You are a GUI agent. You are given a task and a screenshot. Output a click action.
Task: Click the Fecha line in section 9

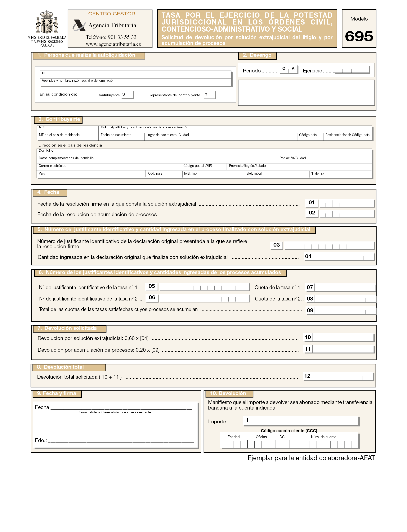(x=121, y=407)
